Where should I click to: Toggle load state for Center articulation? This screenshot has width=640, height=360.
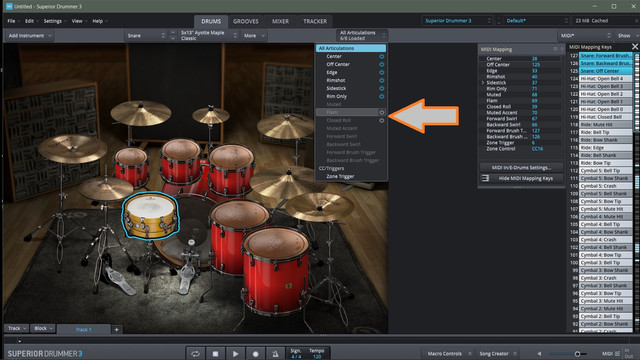[382, 56]
